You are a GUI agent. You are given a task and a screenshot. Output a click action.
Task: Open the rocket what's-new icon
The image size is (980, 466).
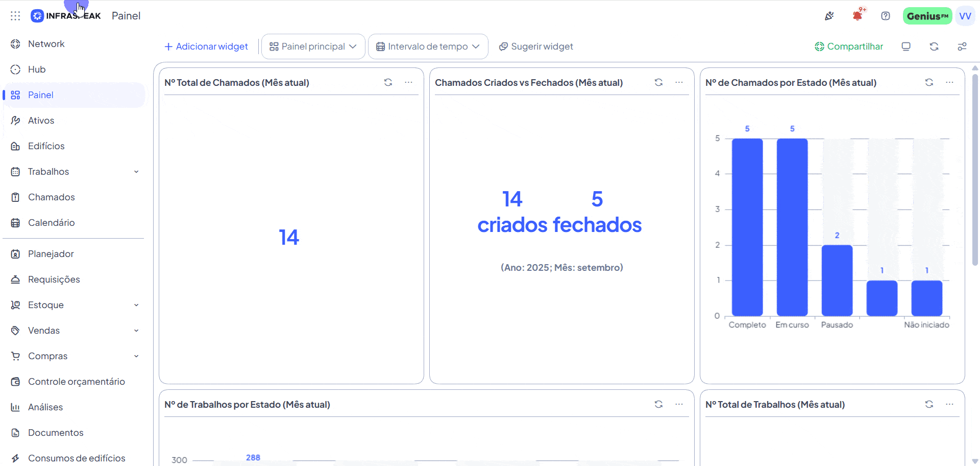(x=829, y=16)
